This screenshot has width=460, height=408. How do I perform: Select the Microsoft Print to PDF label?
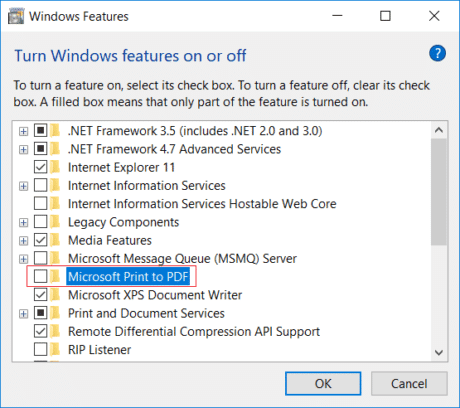click(x=128, y=276)
